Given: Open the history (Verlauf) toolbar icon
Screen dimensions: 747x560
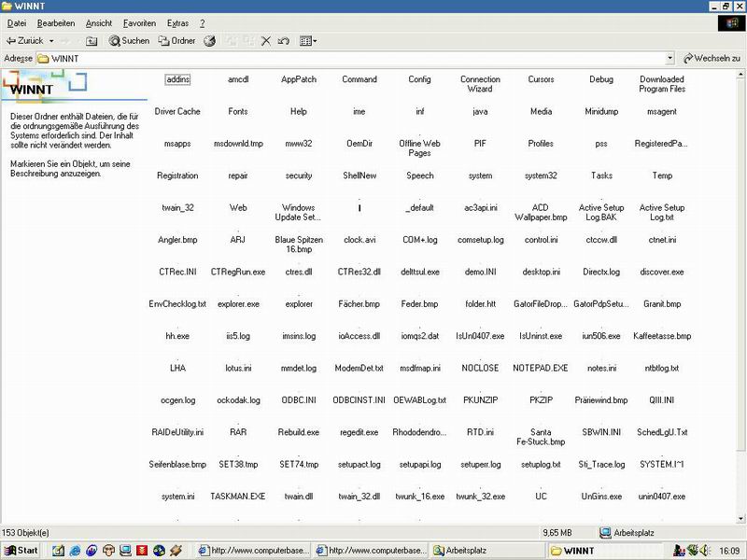Looking at the screenshot, I should tap(209, 41).
